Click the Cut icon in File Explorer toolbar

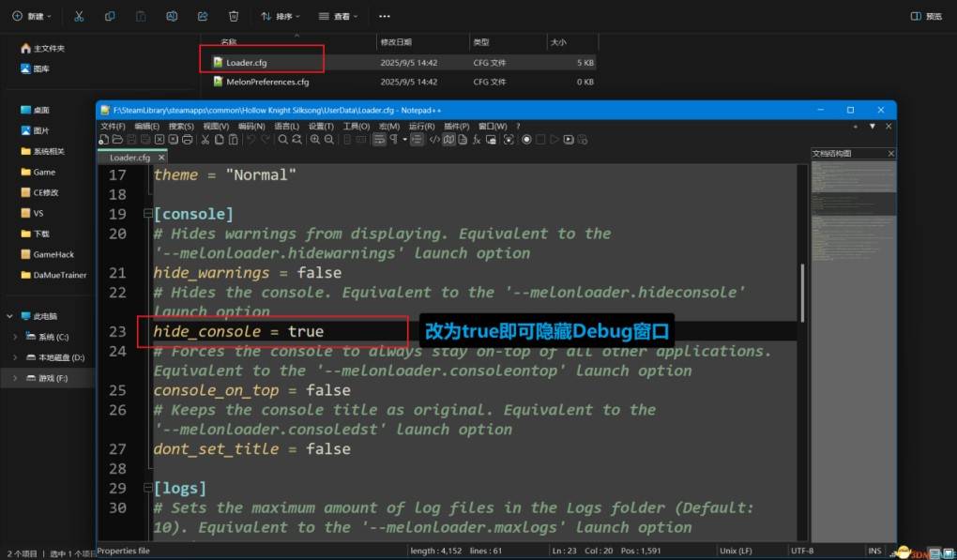coord(79,17)
